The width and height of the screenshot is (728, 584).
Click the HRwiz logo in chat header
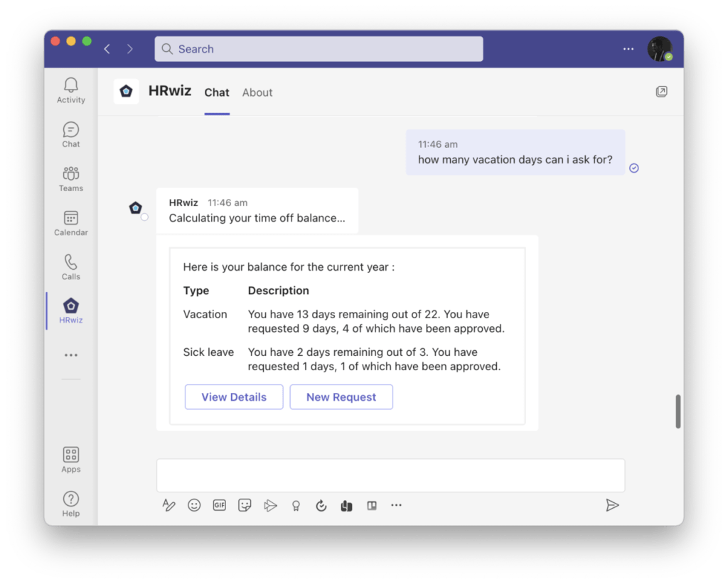(127, 92)
